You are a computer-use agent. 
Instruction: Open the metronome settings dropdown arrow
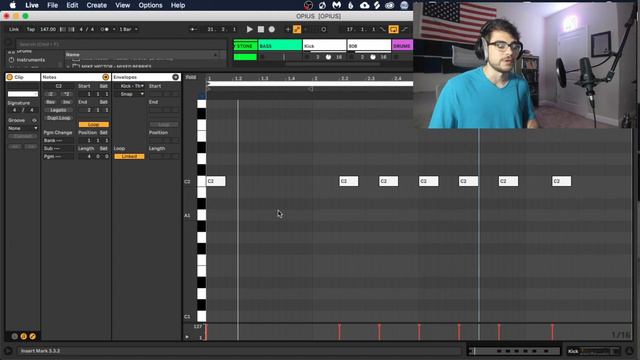[114, 29]
